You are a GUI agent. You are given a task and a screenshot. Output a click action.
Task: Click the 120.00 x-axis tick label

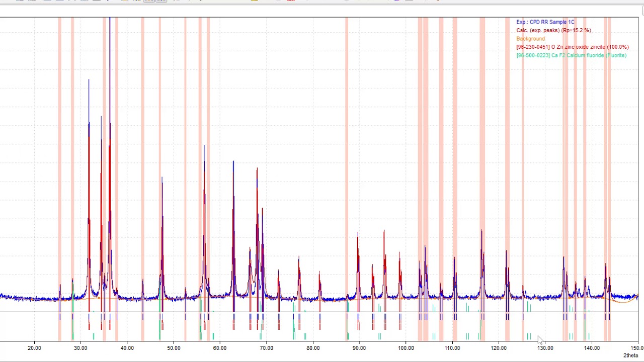point(499,348)
